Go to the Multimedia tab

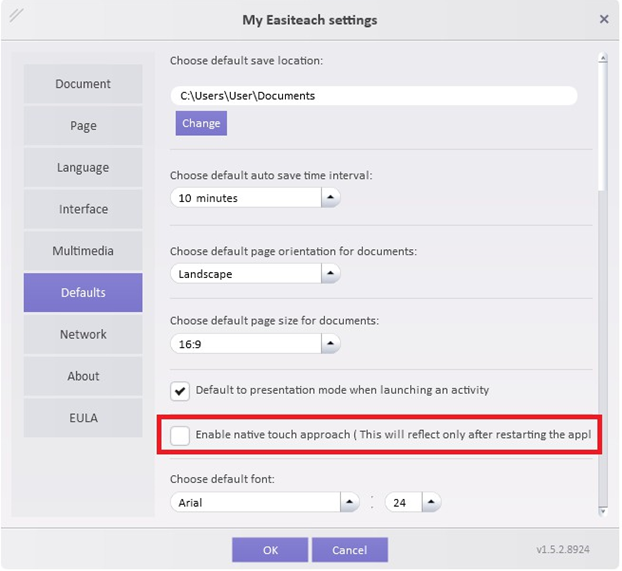(83, 251)
